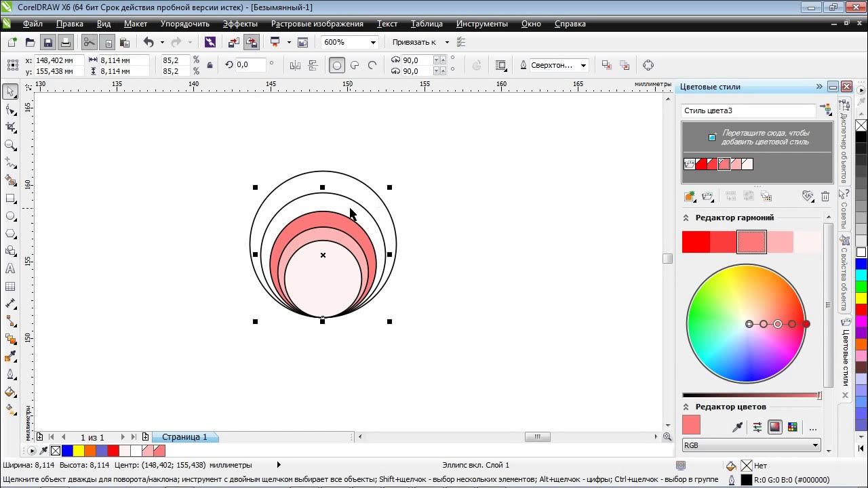This screenshot has height=488, width=868.
Task: Select the Text tool
Action: 10,269
